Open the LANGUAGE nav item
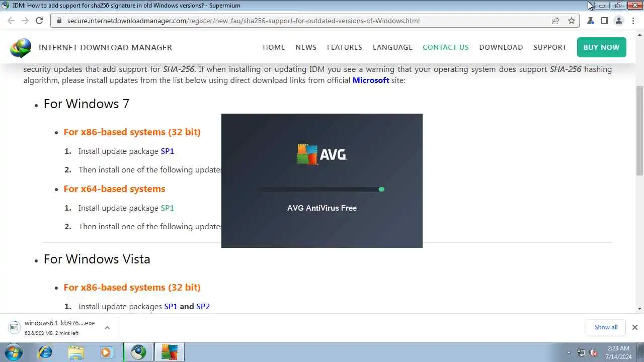The image size is (644, 362). [x=392, y=47]
